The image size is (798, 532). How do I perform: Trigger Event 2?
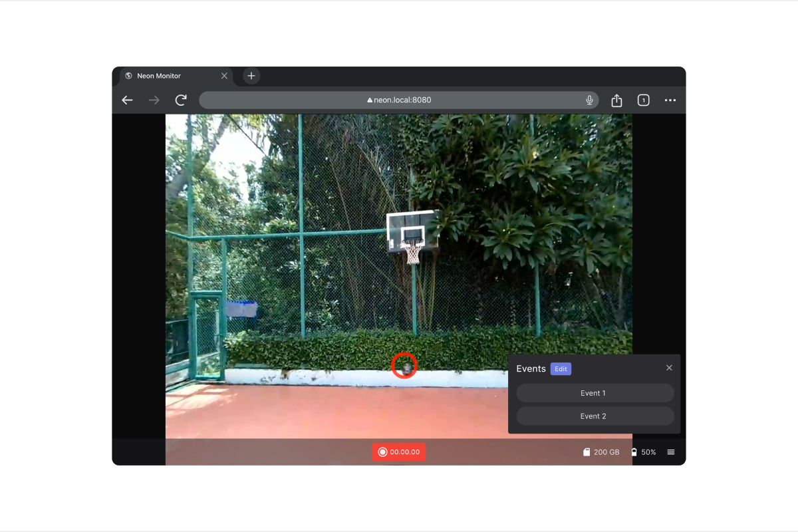tap(595, 416)
